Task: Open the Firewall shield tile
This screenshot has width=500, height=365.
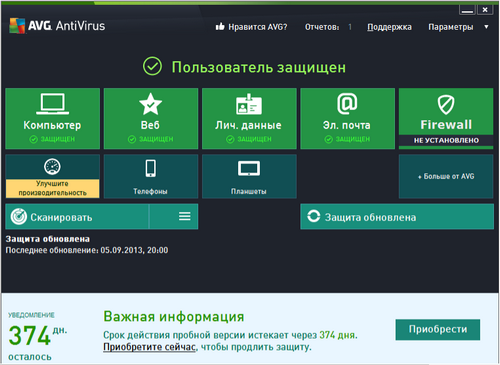Action: (x=446, y=118)
